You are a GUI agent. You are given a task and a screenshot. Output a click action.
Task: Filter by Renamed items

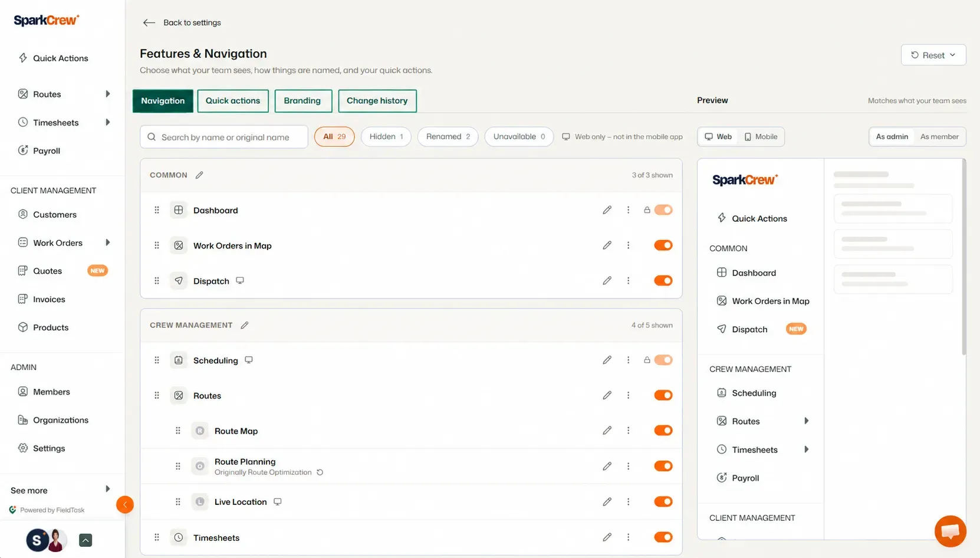click(x=448, y=137)
